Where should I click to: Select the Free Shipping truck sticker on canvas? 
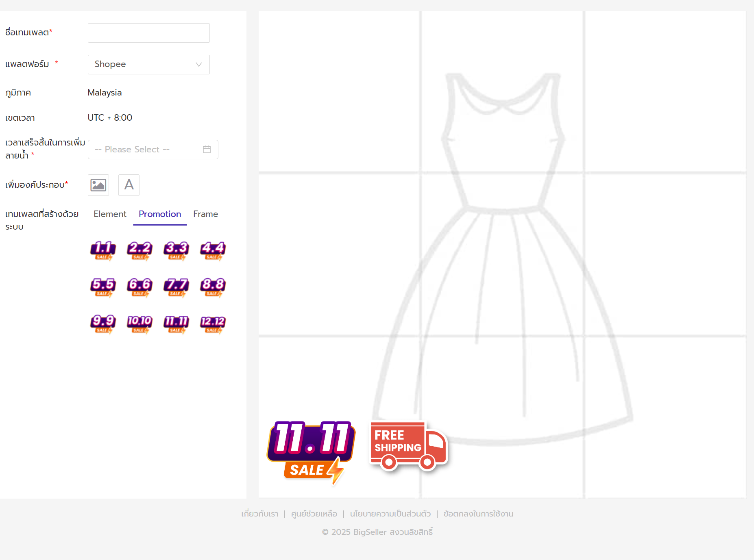(408, 446)
